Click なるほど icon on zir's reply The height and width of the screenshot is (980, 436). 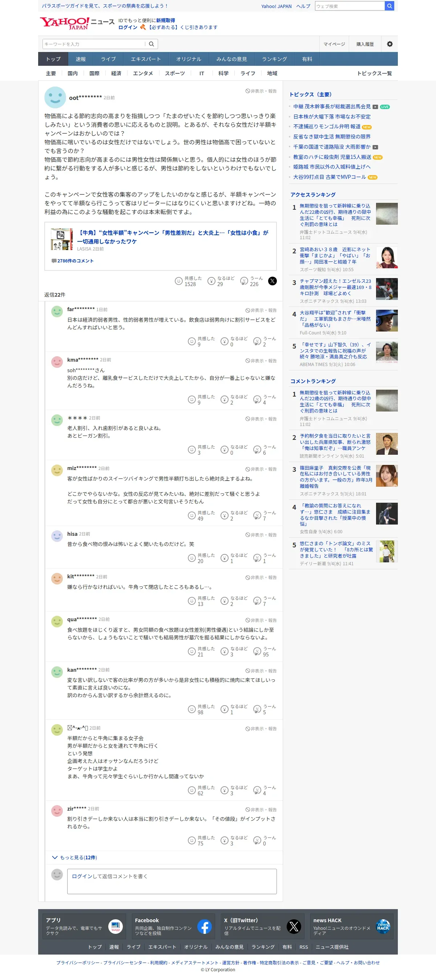click(x=225, y=840)
